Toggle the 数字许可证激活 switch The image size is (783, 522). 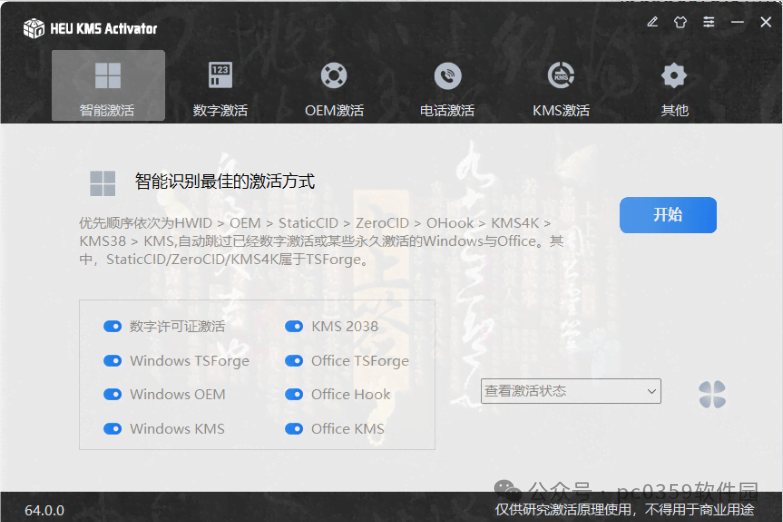coord(112,326)
